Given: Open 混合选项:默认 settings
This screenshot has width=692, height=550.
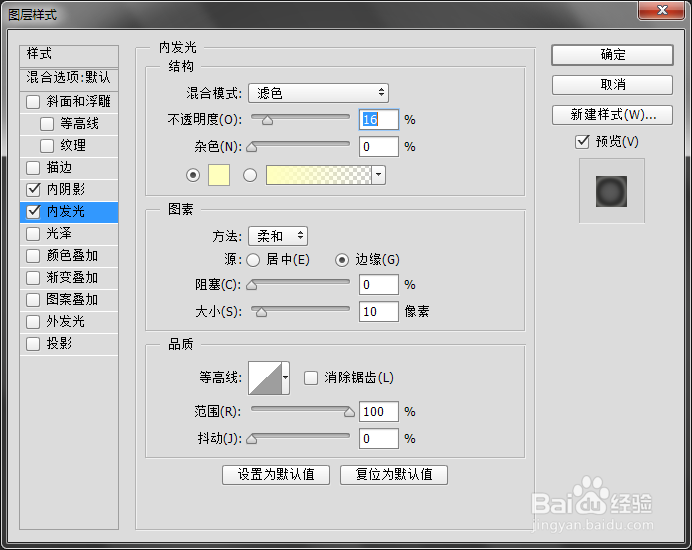Looking at the screenshot, I should coord(69,79).
